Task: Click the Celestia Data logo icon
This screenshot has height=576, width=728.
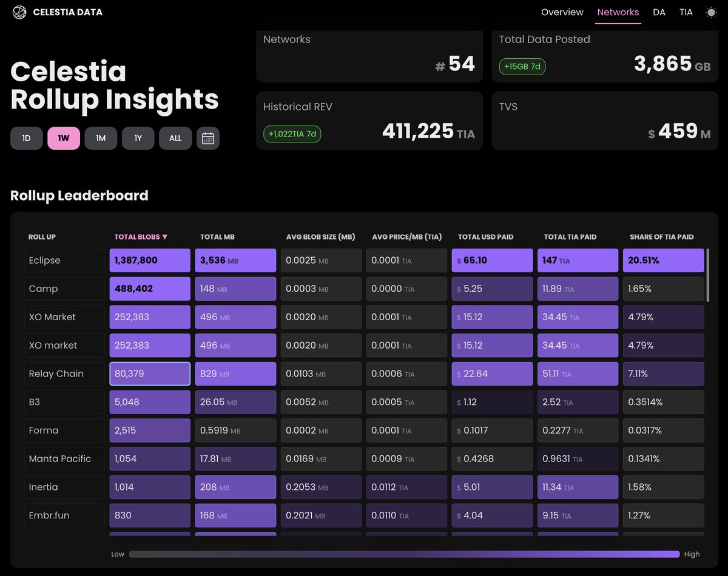Action: click(x=19, y=12)
